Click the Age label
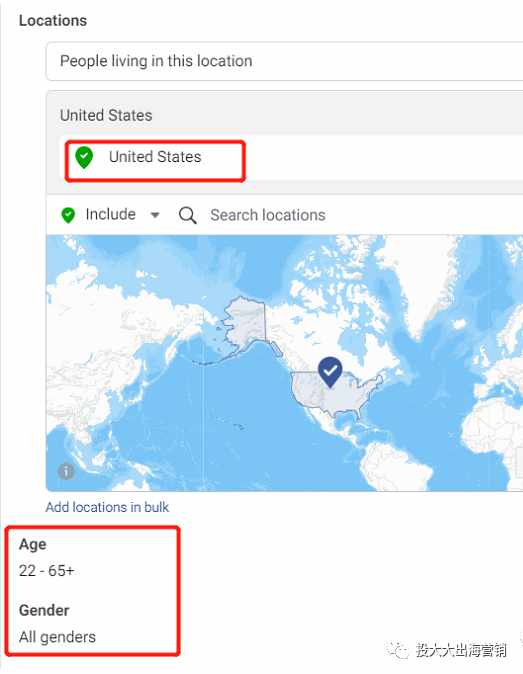This screenshot has height=674, width=523. (33, 545)
